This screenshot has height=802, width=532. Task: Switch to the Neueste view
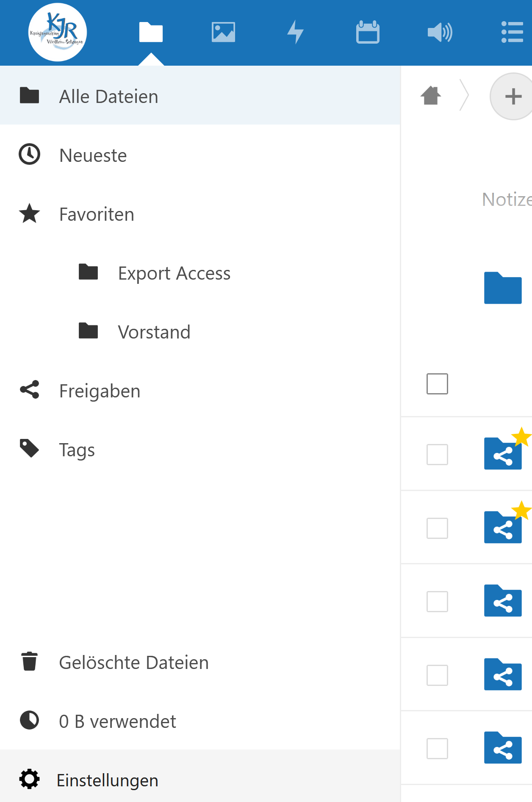click(93, 155)
